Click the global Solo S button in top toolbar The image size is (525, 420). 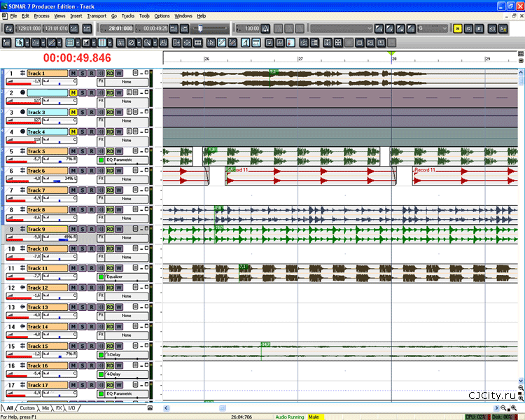tap(468, 29)
